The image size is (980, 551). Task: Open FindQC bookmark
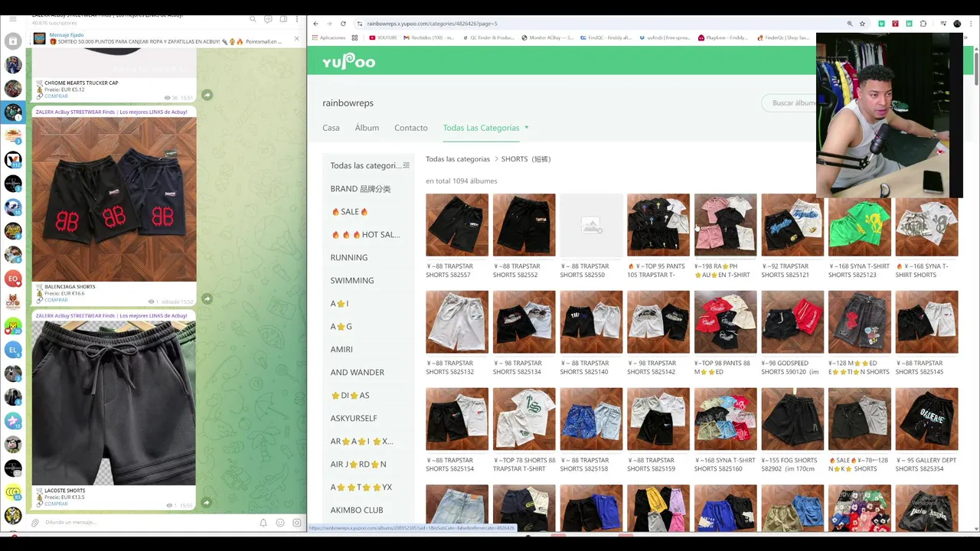pos(605,37)
